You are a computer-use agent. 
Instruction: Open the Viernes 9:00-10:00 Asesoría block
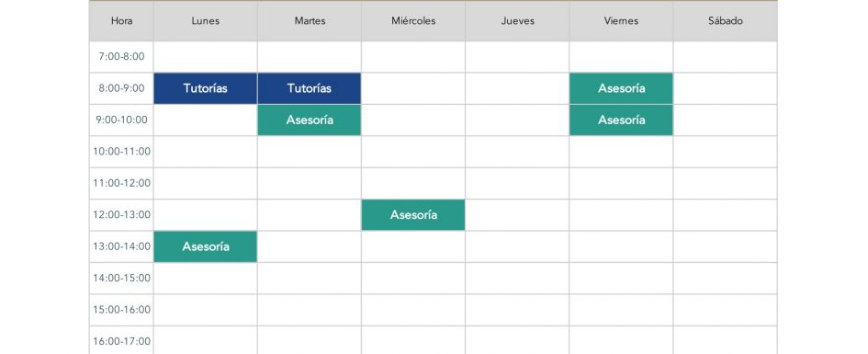(x=621, y=120)
